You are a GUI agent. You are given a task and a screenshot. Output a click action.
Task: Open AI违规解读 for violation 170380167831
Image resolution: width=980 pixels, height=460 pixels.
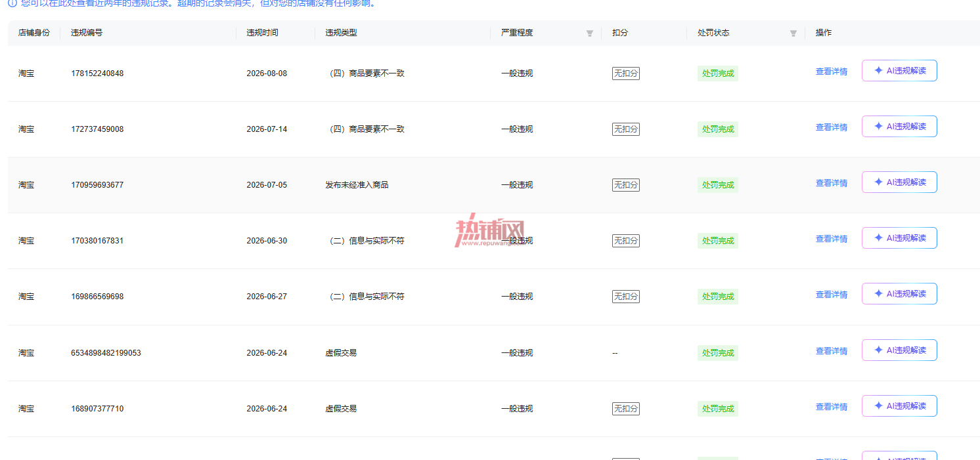[x=899, y=238]
